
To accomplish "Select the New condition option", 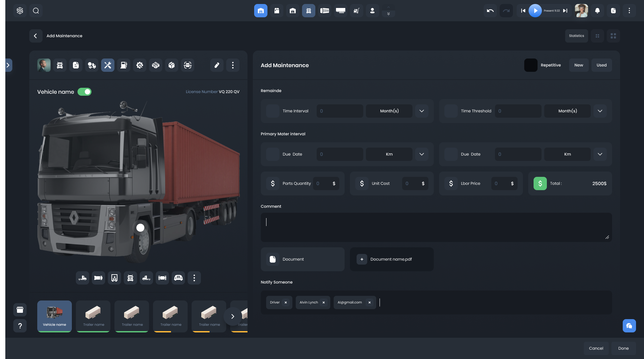I will click(x=579, y=65).
